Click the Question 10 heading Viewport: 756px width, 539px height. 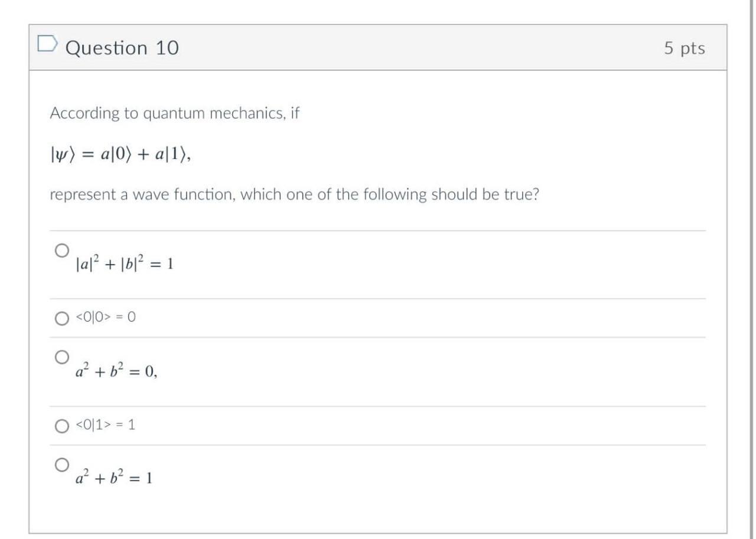(x=122, y=47)
